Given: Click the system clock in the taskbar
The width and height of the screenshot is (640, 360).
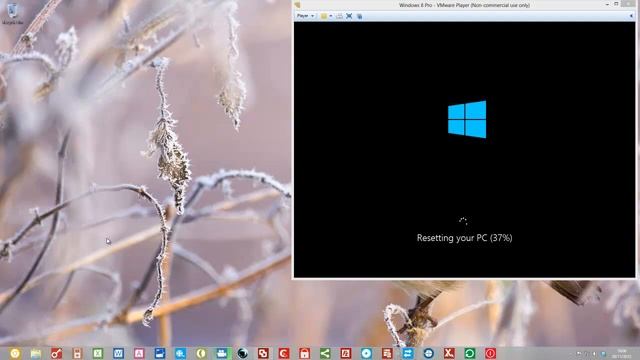Looking at the screenshot, I should point(622,353).
